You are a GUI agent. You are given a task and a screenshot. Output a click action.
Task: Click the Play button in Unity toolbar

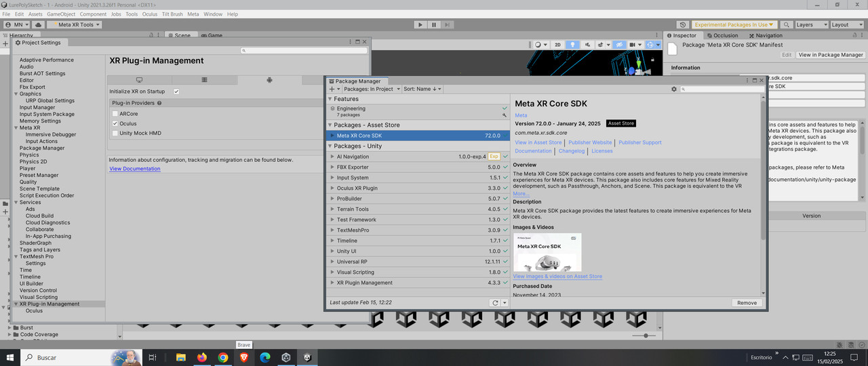421,24
